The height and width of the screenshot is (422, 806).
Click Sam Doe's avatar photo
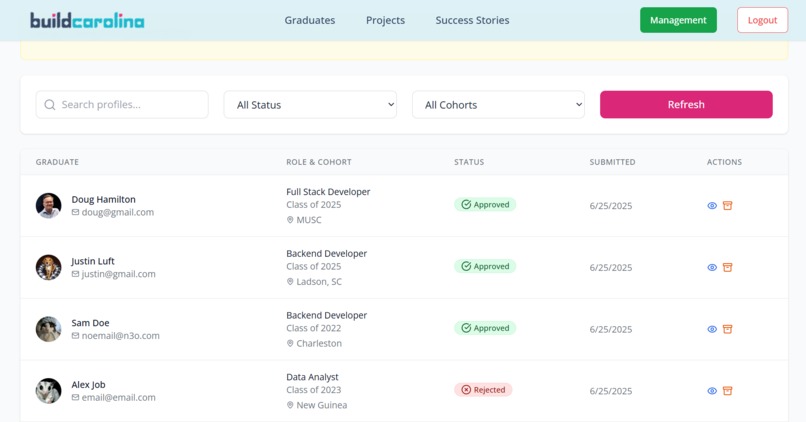(48, 329)
